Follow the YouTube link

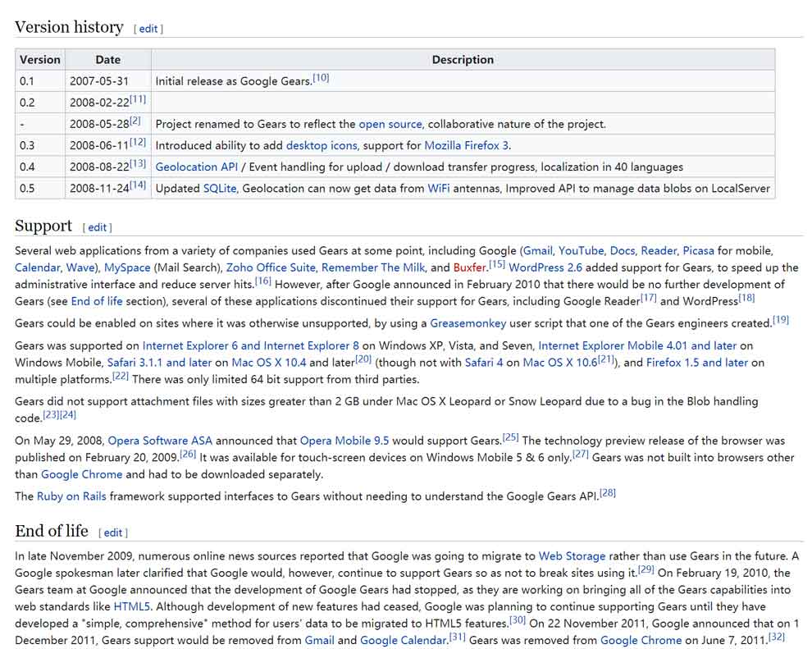581,251
